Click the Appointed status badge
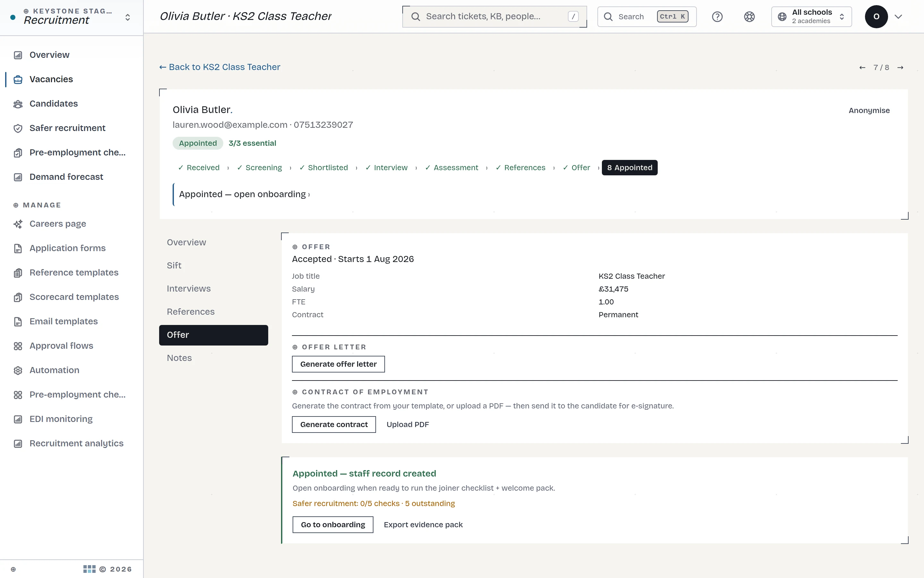Viewport: 924px width, 578px height. point(198,143)
